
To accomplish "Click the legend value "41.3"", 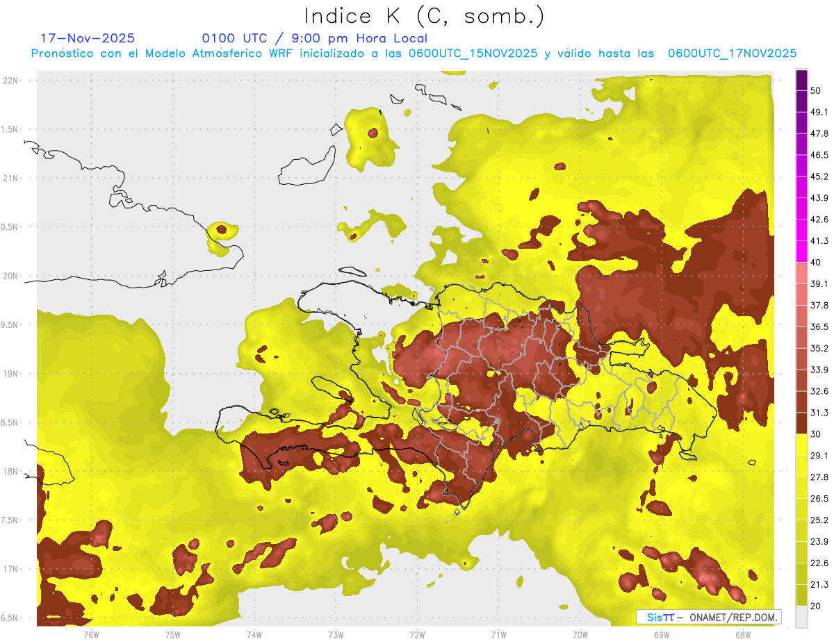I will coord(819,241).
